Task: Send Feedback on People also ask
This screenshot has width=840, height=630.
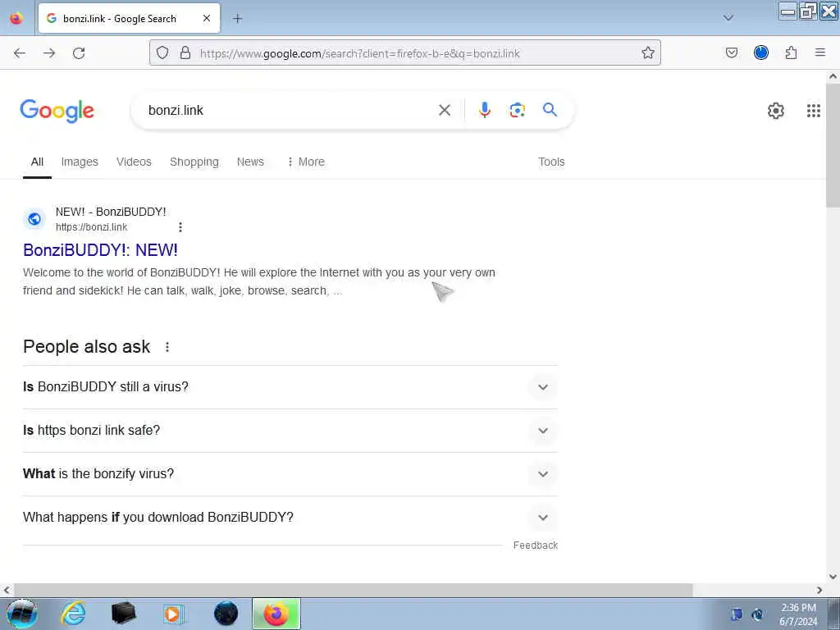Action: pos(535,546)
